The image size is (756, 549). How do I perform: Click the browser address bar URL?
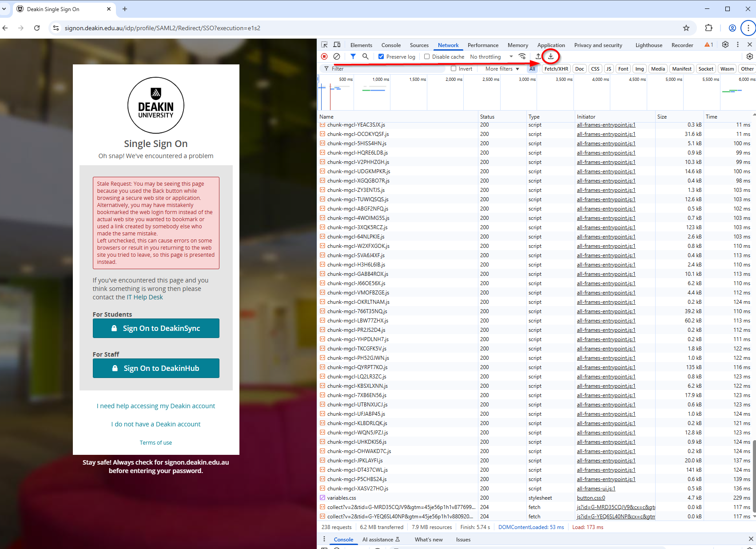[163, 28]
